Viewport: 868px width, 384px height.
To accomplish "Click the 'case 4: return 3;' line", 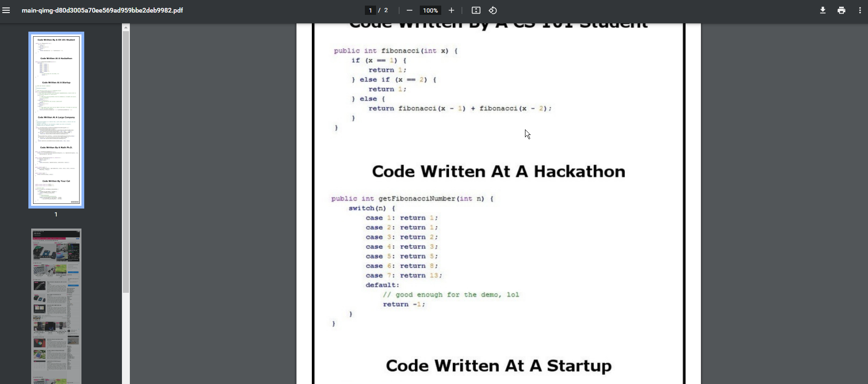I will [402, 247].
